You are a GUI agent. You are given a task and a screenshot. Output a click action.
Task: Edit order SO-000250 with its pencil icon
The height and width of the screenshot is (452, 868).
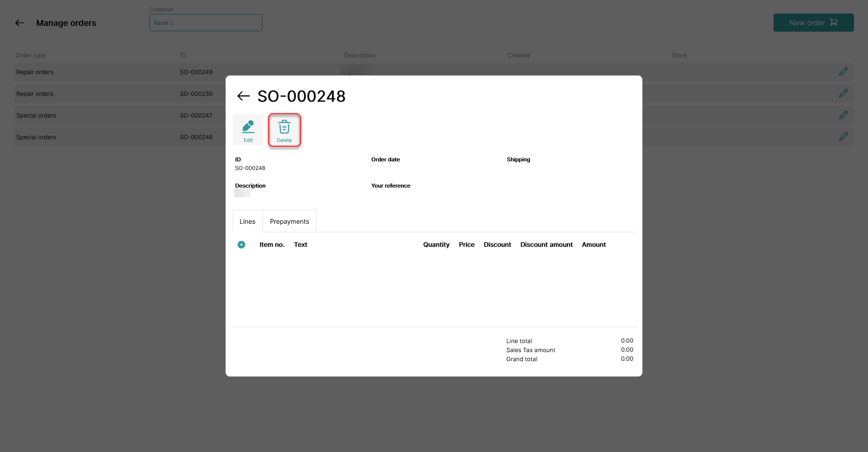pos(844,94)
